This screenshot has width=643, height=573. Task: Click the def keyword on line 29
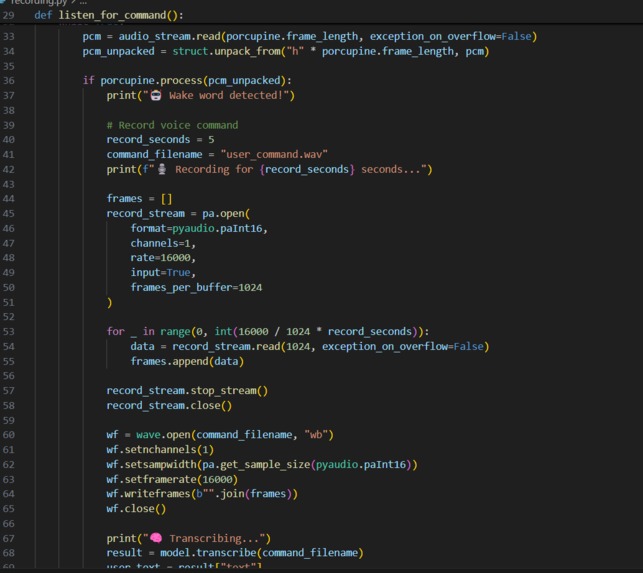click(43, 16)
